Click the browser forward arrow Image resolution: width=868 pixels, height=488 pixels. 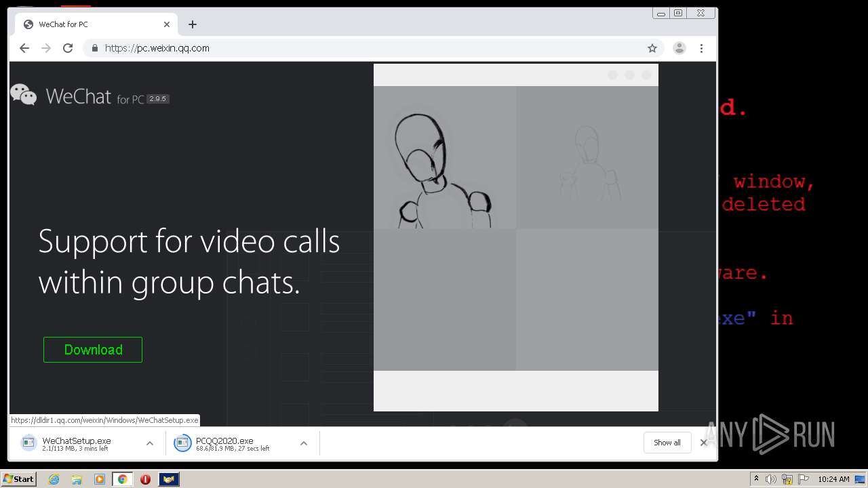pos(46,48)
